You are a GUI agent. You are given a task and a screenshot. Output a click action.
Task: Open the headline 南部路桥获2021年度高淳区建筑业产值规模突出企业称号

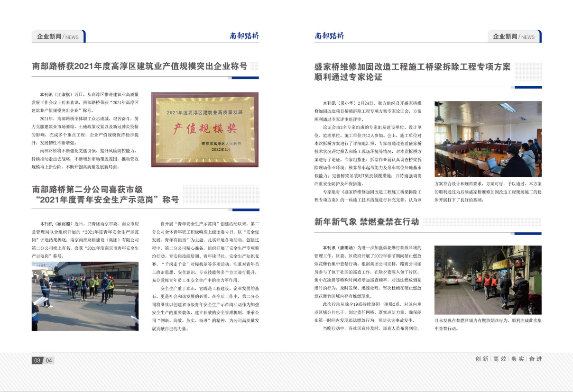click(139, 66)
